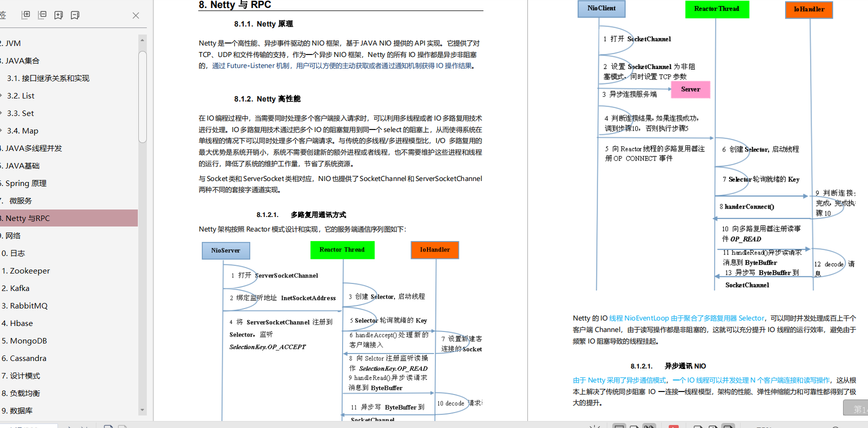
Task: Select highlighted Netty 与RPC outline entry
Action: click(x=69, y=218)
